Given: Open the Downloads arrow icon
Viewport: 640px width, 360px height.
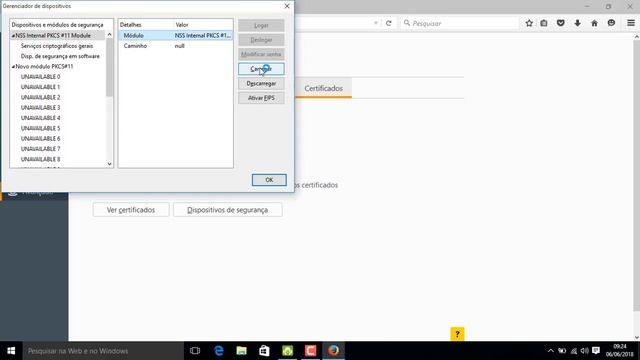Looking at the screenshot, I should pos(577,23).
